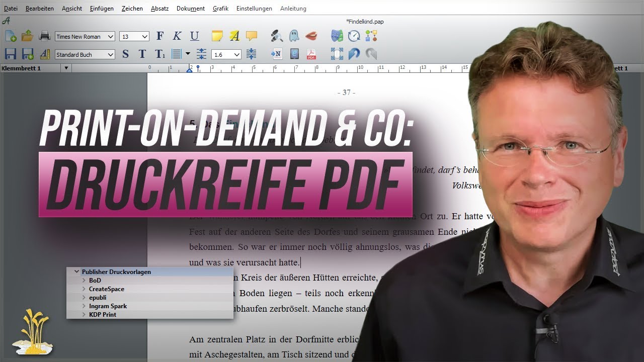644x362 pixels.
Task: Add a speech bubble comment
Action: [x=252, y=36]
